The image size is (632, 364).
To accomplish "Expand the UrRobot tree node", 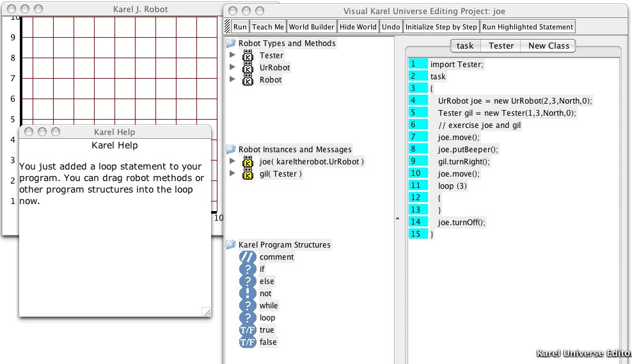I will coord(233,68).
